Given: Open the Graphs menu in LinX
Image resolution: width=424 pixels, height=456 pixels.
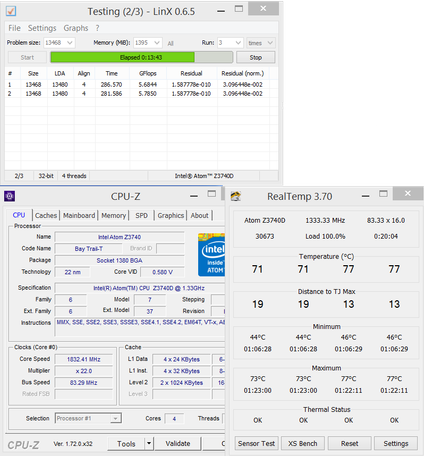Looking at the screenshot, I should (76, 28).
